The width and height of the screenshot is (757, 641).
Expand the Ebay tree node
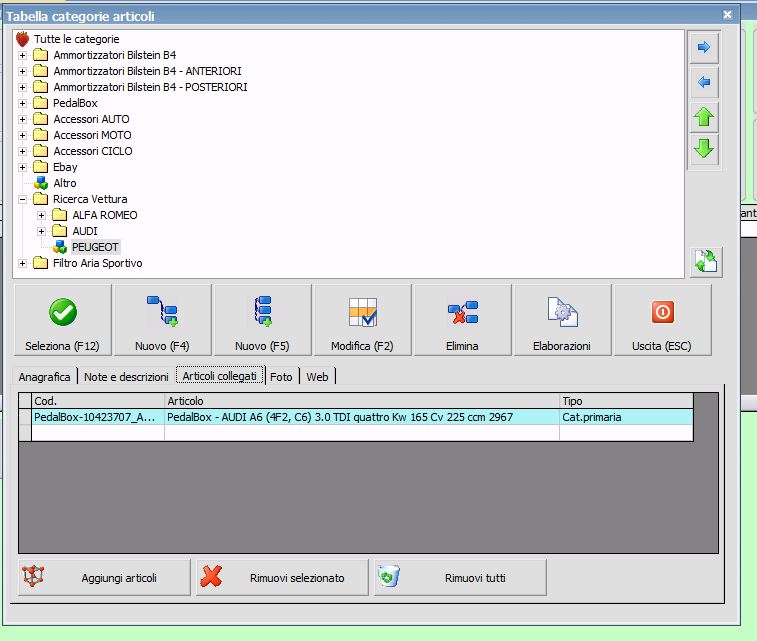pyautogui.click(x=22, y=167)
